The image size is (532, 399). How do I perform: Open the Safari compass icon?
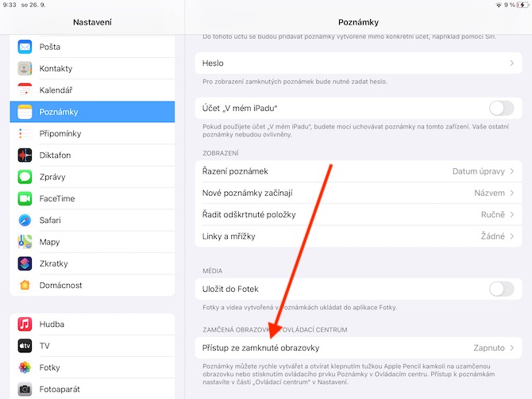[x=25, y=221]
